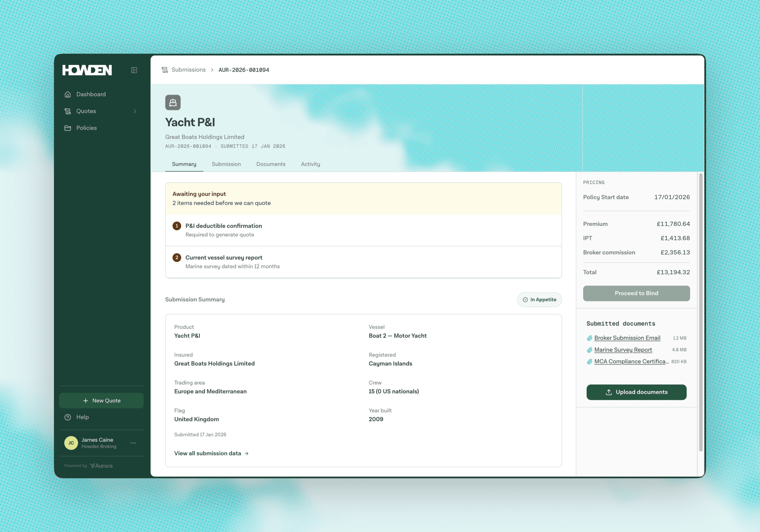Click the New Quote button

point(101,400)
